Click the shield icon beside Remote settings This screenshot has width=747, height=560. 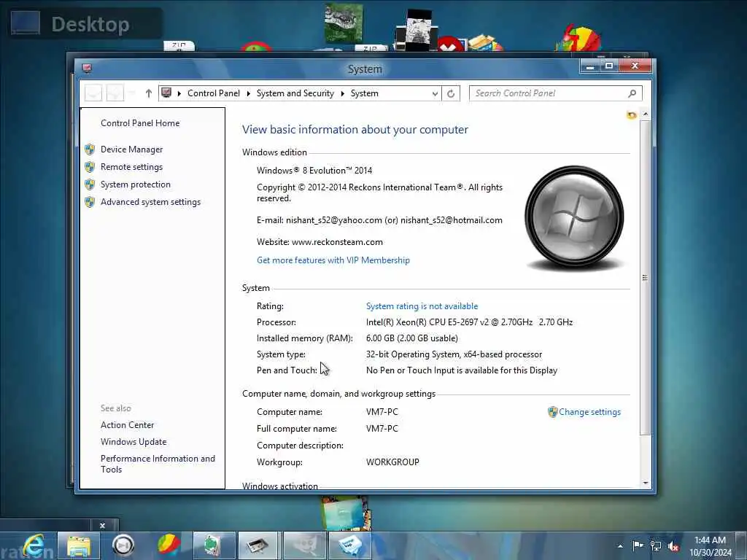click(x=90, y=167)
